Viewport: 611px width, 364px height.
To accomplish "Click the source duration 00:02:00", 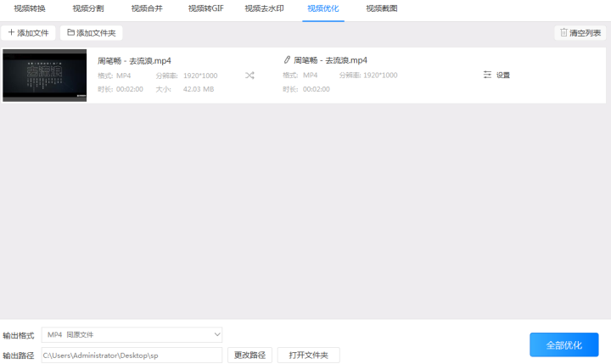I will click(x=130, y=89).
